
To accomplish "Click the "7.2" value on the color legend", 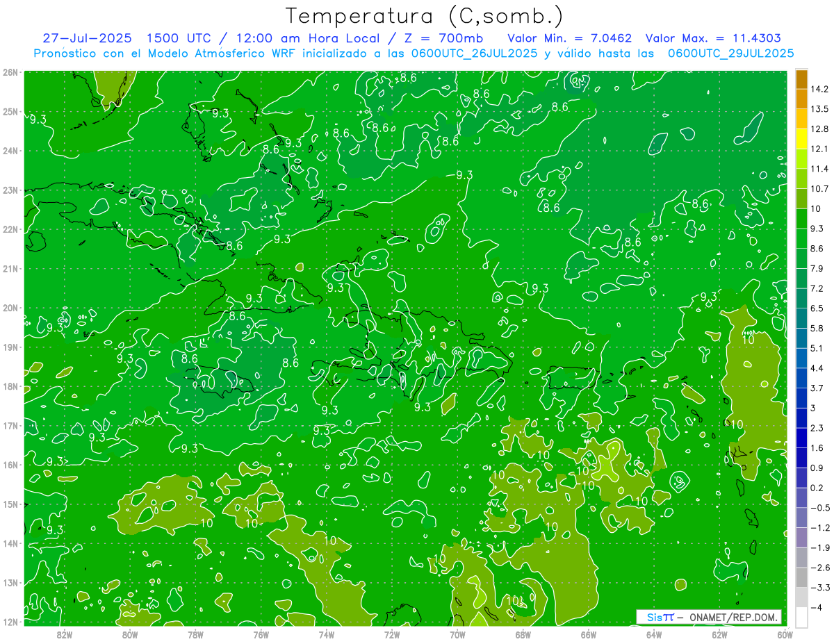I will coord(817,288).
